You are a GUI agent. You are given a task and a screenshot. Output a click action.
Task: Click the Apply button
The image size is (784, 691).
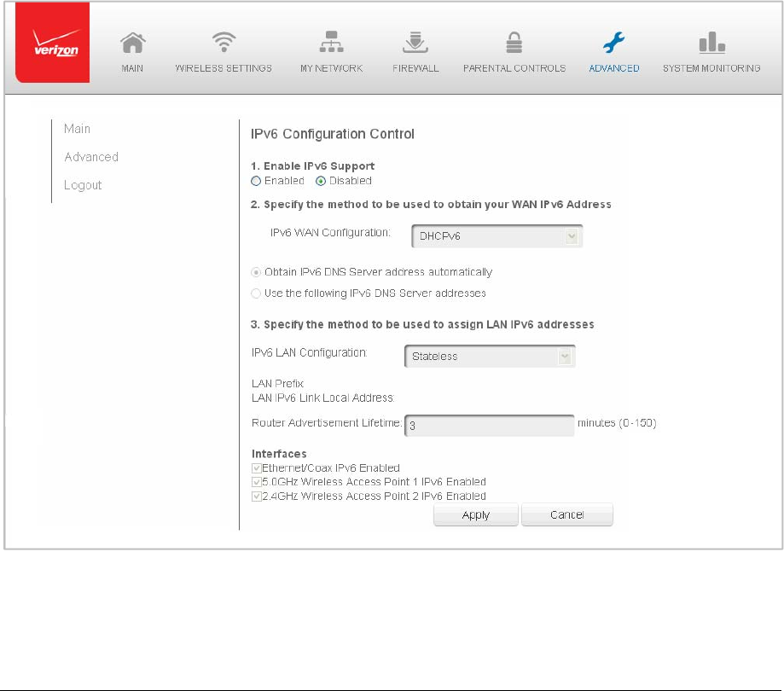(x=475, y=514)
